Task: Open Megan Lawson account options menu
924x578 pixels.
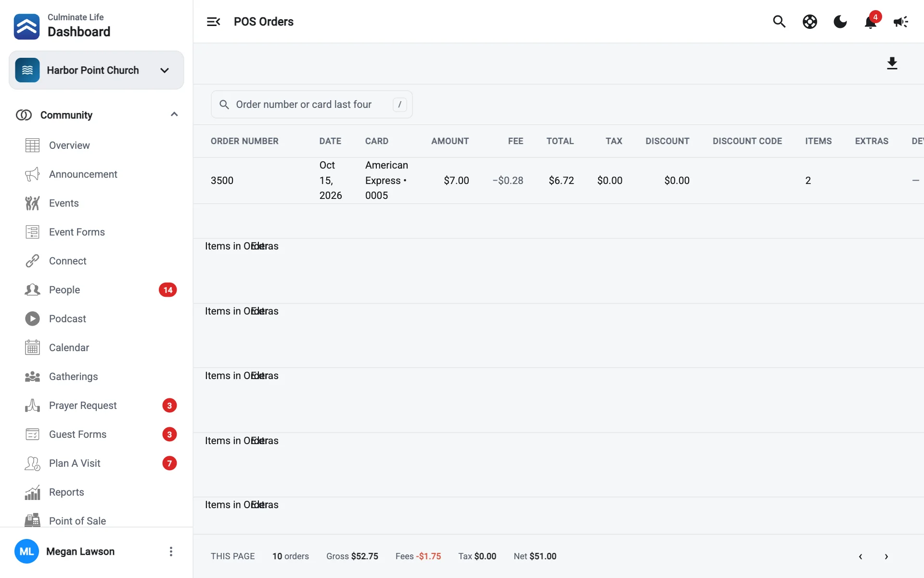Action: tap(171, 552)
